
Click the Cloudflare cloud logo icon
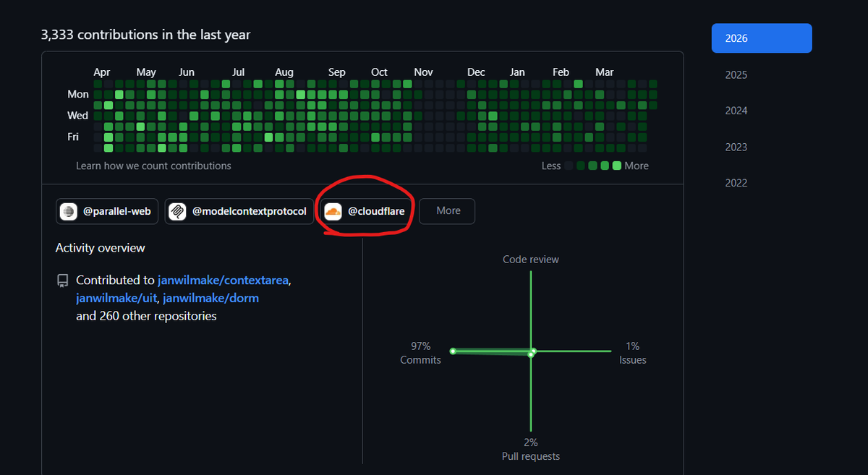[333, 211]
